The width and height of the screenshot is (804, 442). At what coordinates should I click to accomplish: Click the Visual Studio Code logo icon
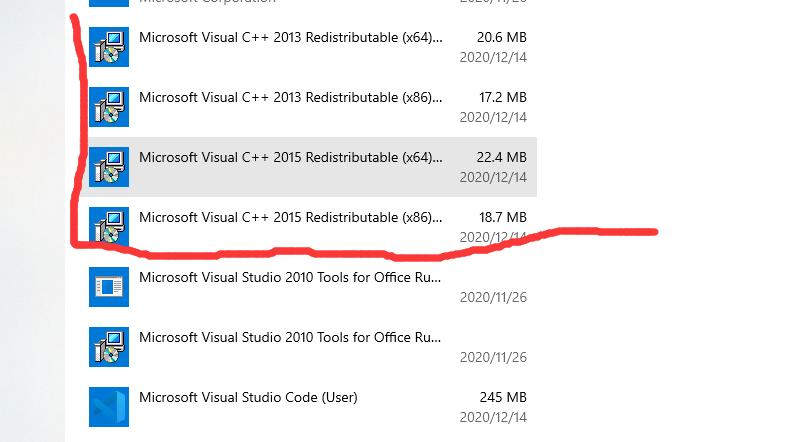[109, 407]
